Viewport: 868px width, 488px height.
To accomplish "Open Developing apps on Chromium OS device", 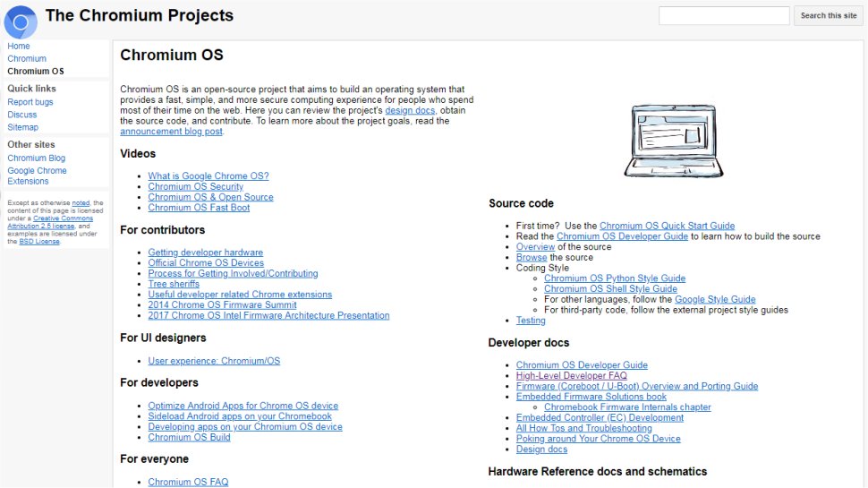I will pos(244,426).
